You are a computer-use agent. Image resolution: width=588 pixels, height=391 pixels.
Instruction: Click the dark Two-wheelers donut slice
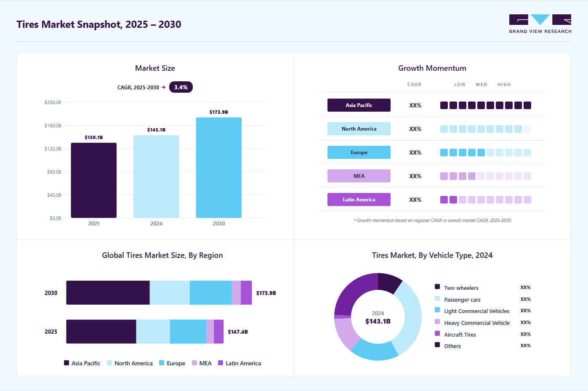pos(389,282)
